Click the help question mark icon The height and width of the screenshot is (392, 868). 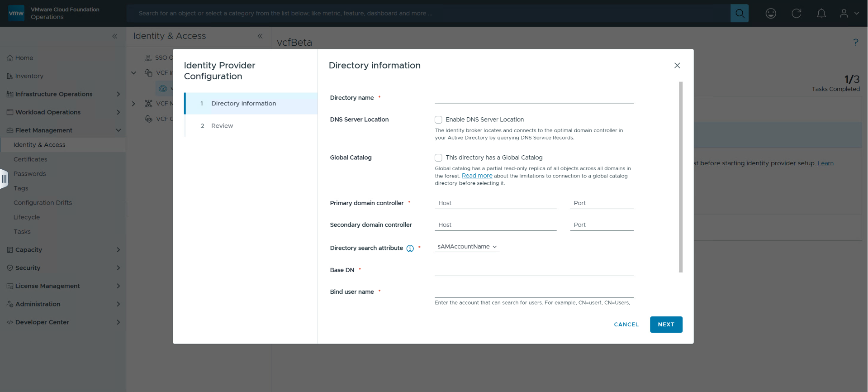click(856, 42)
